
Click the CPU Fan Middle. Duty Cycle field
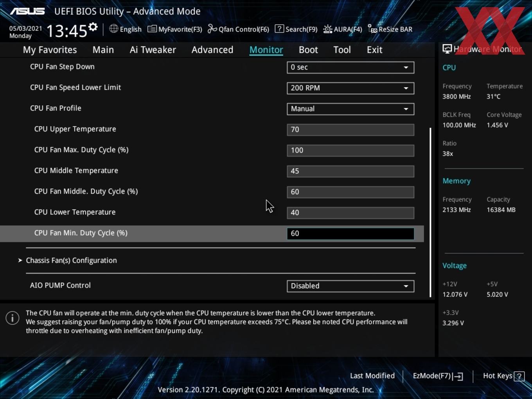(x=350, y=192)
